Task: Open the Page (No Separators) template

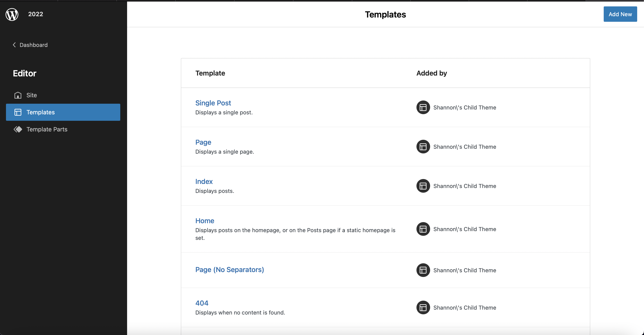Action: click(229, 270)
